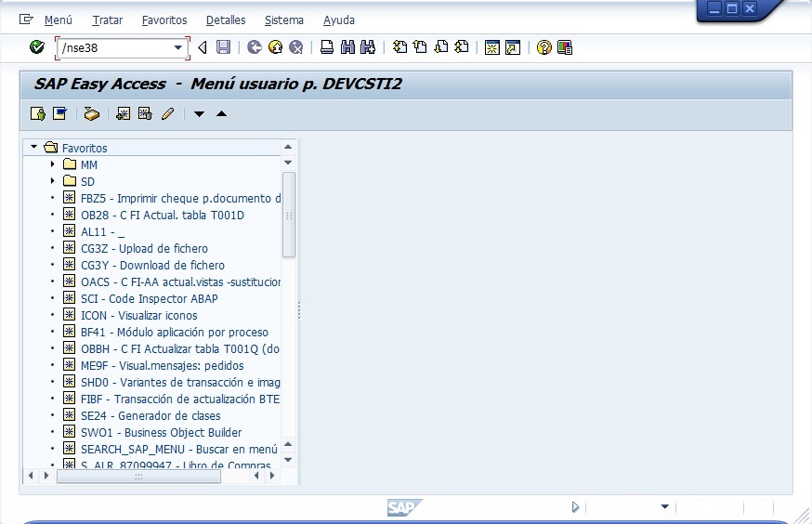Expand the SD folder
812x524 pixels.
click(x=52, y=181)
